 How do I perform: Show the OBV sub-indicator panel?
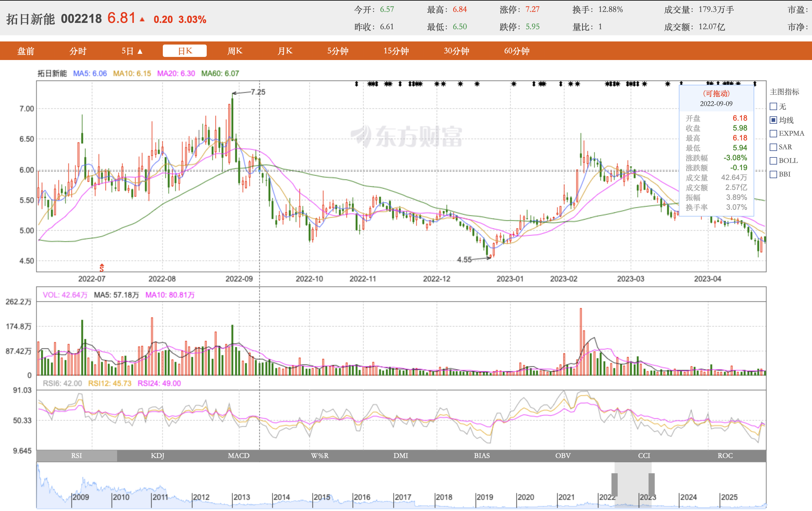[563, 455]
